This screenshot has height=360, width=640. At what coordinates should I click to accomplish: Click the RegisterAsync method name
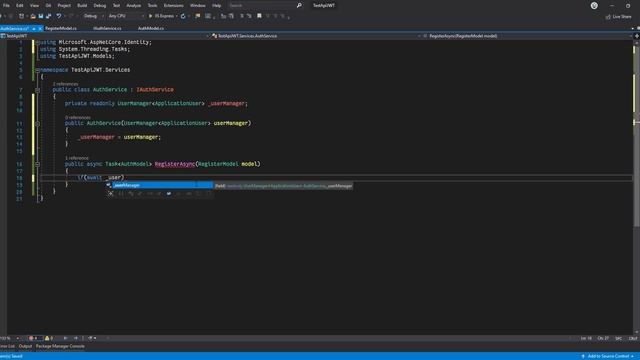(x=175, y=164)
